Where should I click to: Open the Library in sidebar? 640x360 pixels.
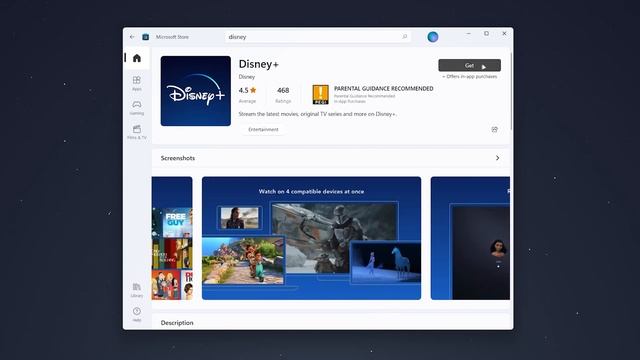point(137,290)
